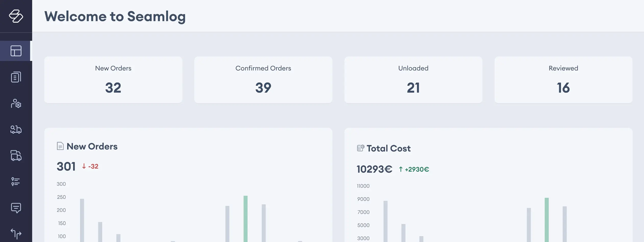Viewport: 644px width, 242px height.
Task: Open the person-with-truck sidebar icon
Action: [x=16, y=129]
